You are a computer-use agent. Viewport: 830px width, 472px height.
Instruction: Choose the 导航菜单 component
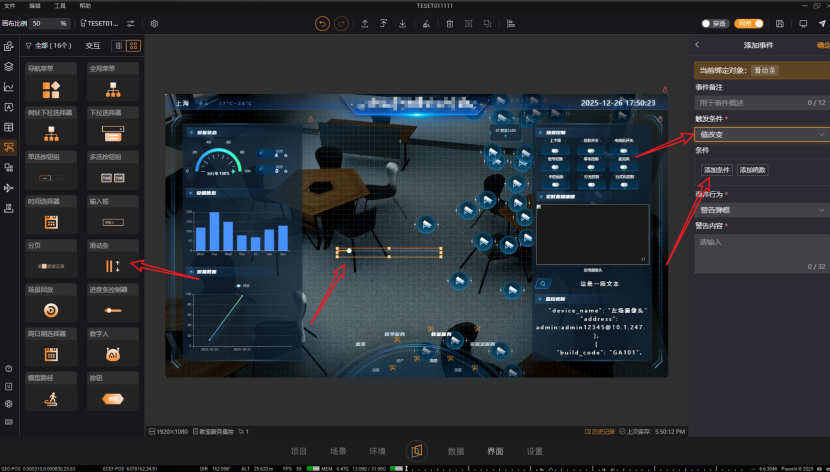pyautogui.click(x=51, y=82)
